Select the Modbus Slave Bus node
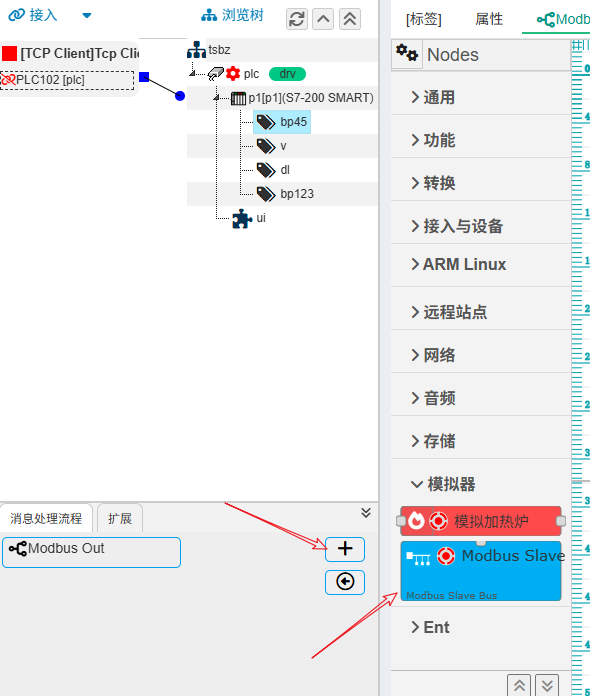This screenshot has width=590, height=696. (481, 571)
